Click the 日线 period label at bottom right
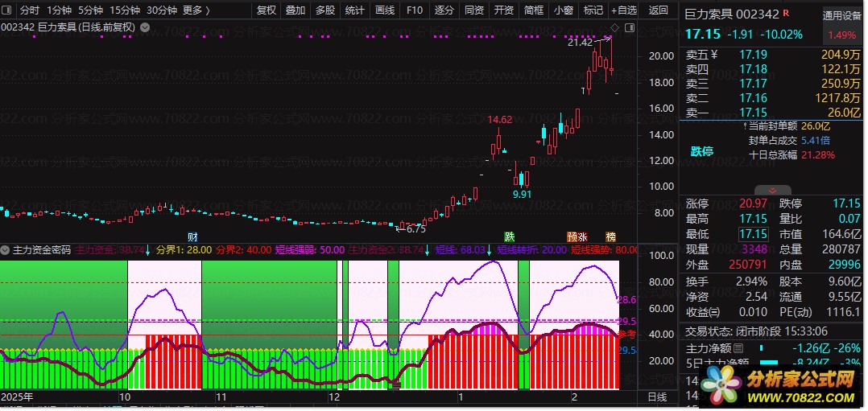 [657, 397]
